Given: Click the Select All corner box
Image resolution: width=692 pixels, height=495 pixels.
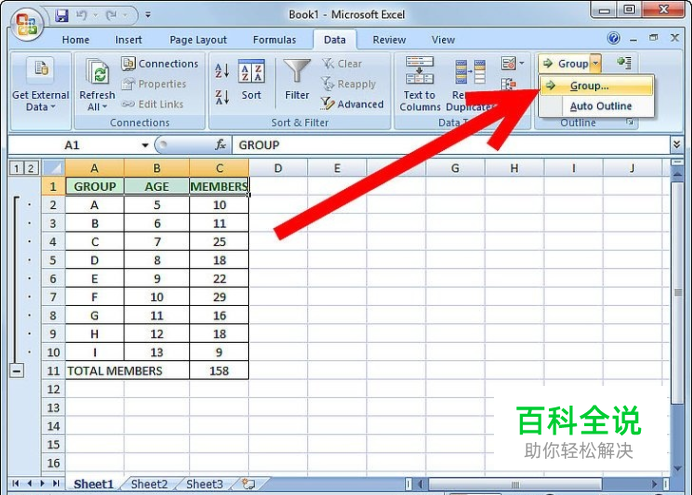Looking at the screenshot, I should [x=53, y=168].
